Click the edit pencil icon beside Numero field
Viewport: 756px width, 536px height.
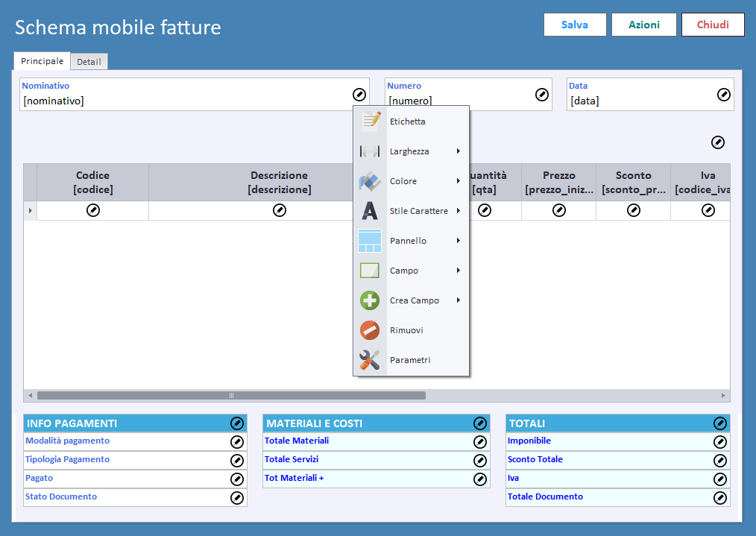(542, 95)
